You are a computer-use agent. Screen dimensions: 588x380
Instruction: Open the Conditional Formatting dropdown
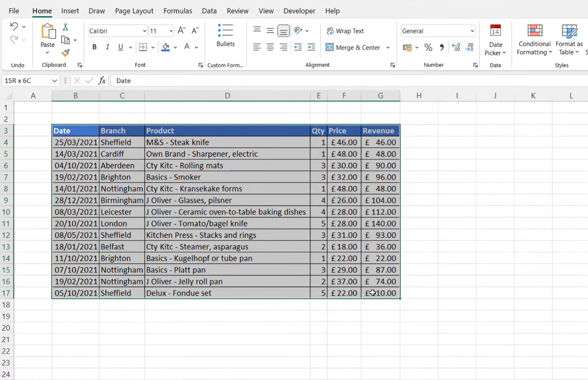click(534, 40)
